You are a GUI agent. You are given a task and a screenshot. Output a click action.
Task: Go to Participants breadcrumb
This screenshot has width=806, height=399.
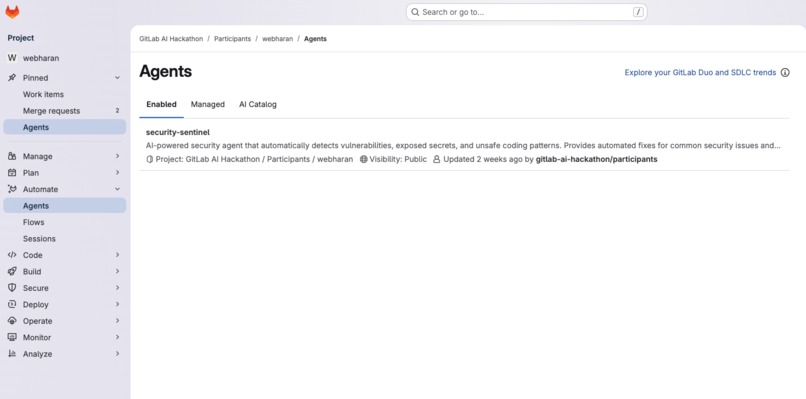click(x=232, y=39)
